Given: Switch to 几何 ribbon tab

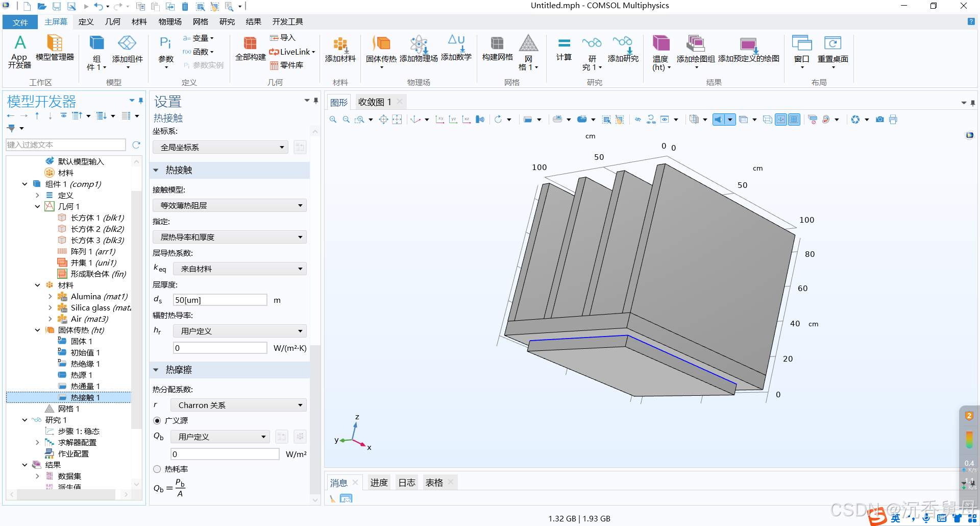Looking at the screenshot, I should pos(113,22).
